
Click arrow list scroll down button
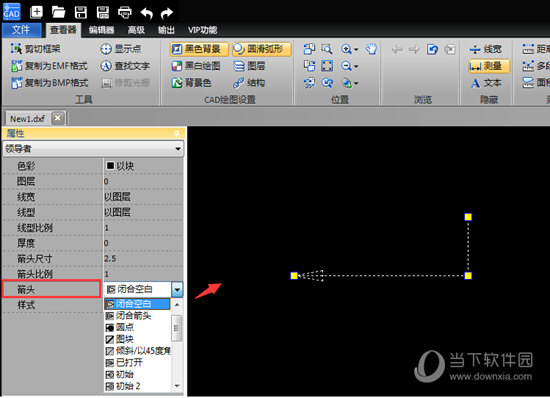[177, 386]
